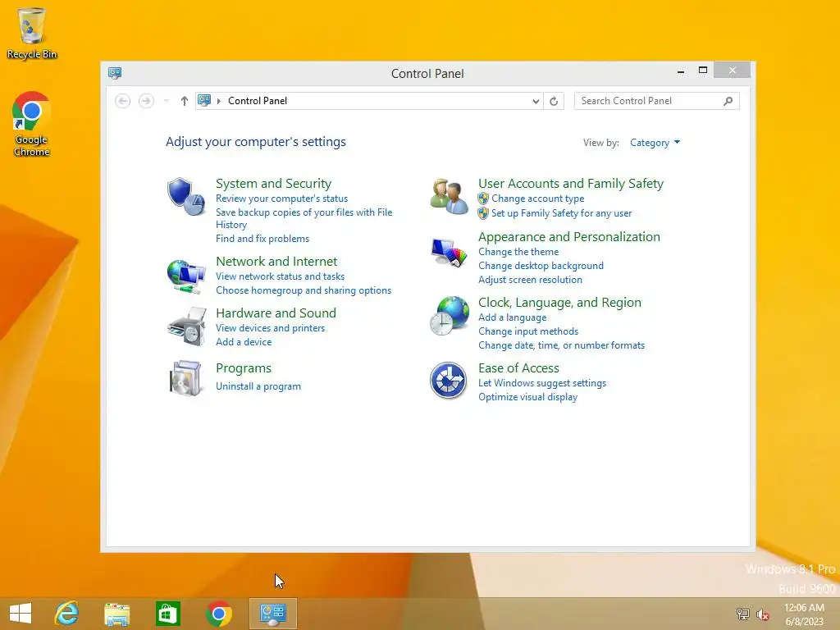The height and width of the screenshot is (630, 840).
Task: Open File Explorer from taskbar
Action: click(x=116, y=614)
